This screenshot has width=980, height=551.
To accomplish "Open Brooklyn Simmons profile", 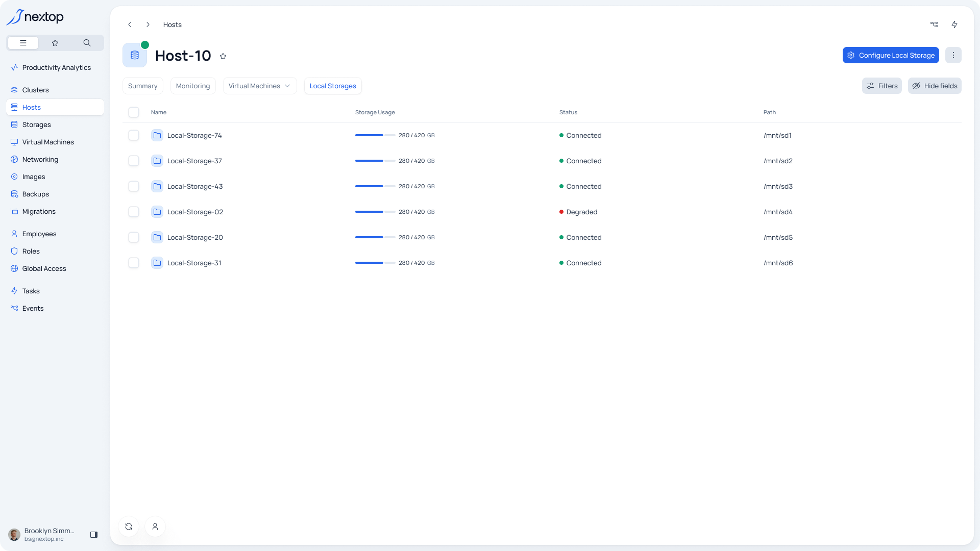I will (x=42, y=535).
